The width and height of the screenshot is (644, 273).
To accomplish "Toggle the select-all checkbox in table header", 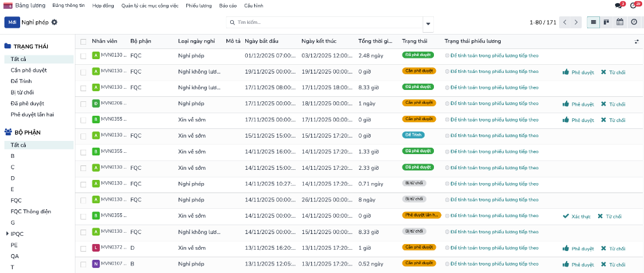I will coord(83,42).
